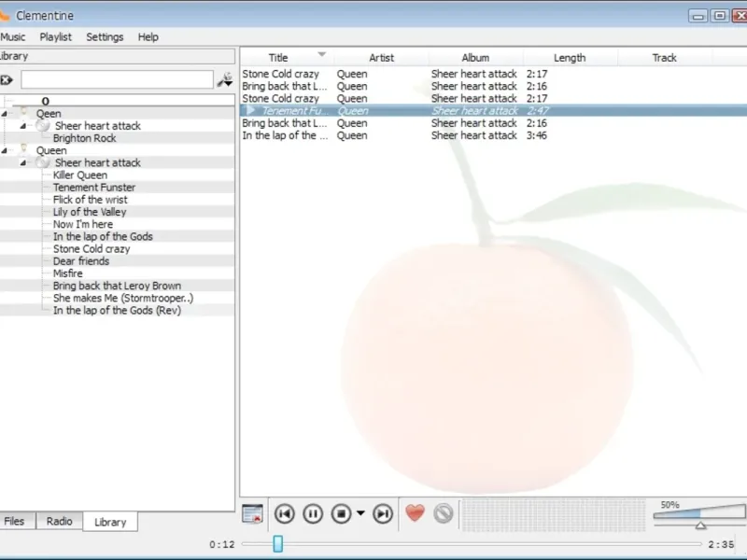Open library options wrench icon
The height and width of the screenshot is (560, 747).
coord(225,79)
